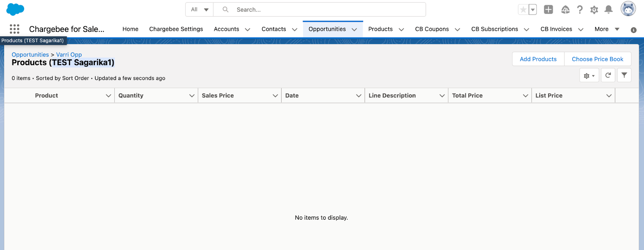644x250 pixels.
Task: Open the App Launcher grid icon
Action: pos(14,29)
